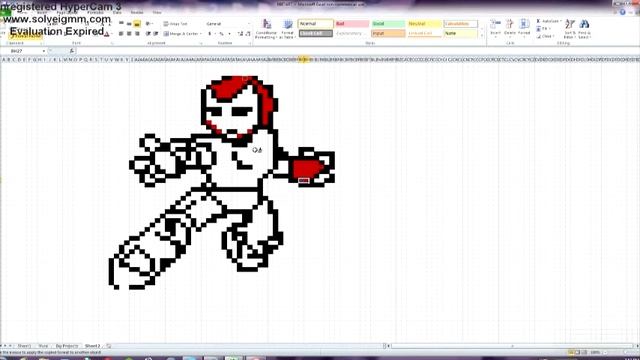Screen dimensions: 640x360
Task: Click the insert function fx icon
Action: [x=72, y=51]
